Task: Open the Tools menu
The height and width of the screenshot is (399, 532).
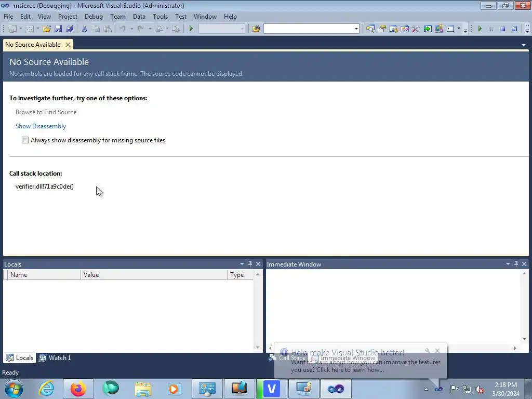Action: (160, 17)
